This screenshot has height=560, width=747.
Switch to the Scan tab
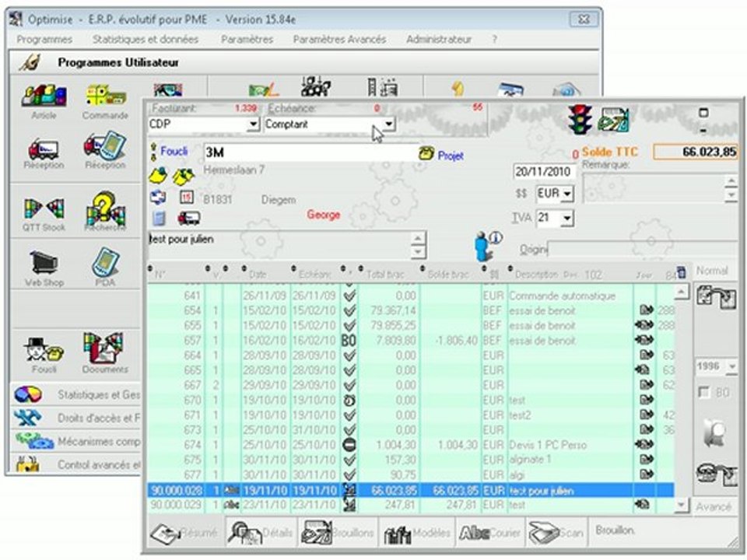(x=556, y=533)
